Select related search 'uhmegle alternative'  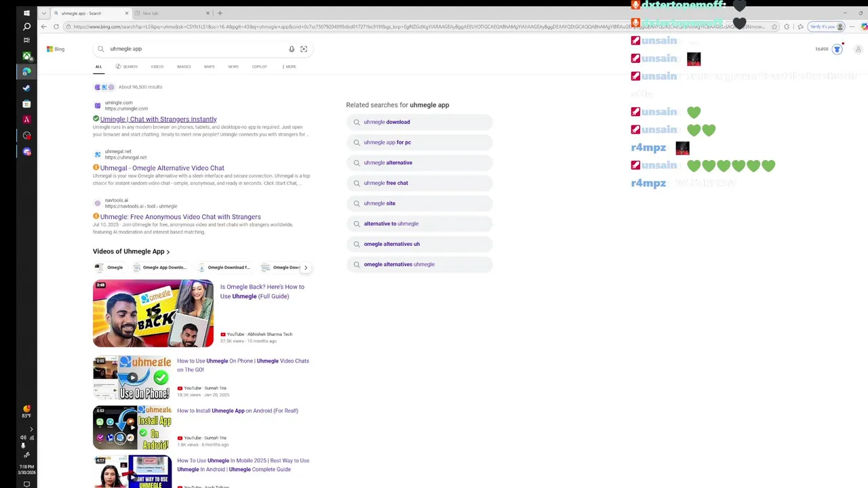419,163
